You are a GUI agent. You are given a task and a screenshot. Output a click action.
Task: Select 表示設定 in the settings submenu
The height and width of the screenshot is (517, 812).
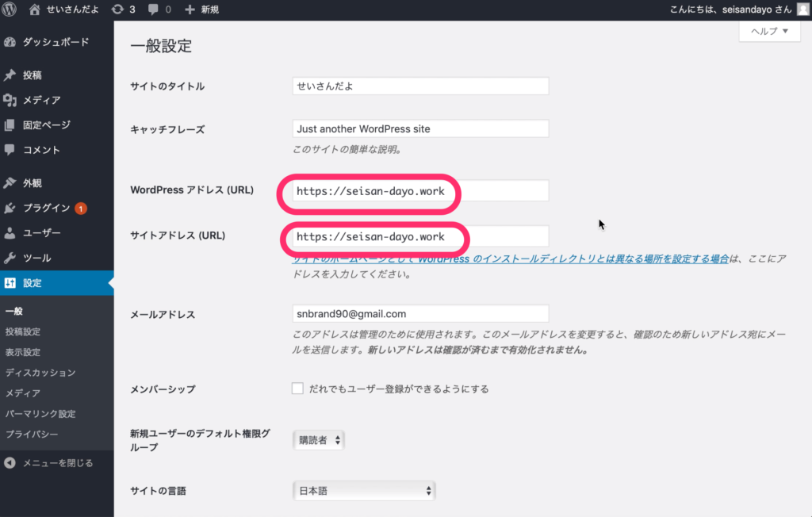23,352
